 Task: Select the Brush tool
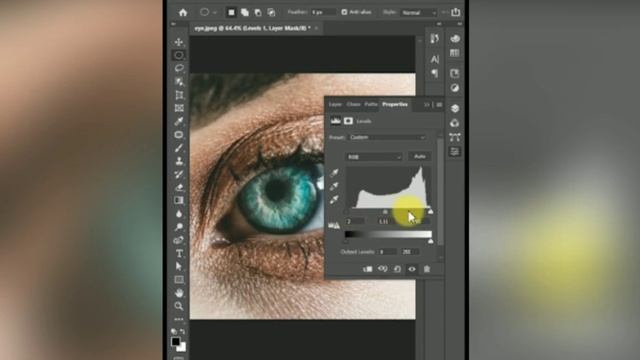179,148
